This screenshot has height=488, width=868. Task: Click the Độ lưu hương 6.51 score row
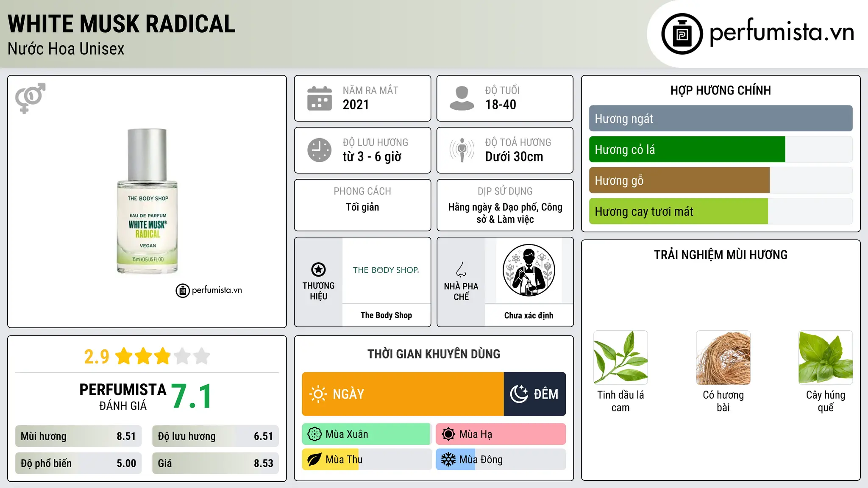pos(215,436)
